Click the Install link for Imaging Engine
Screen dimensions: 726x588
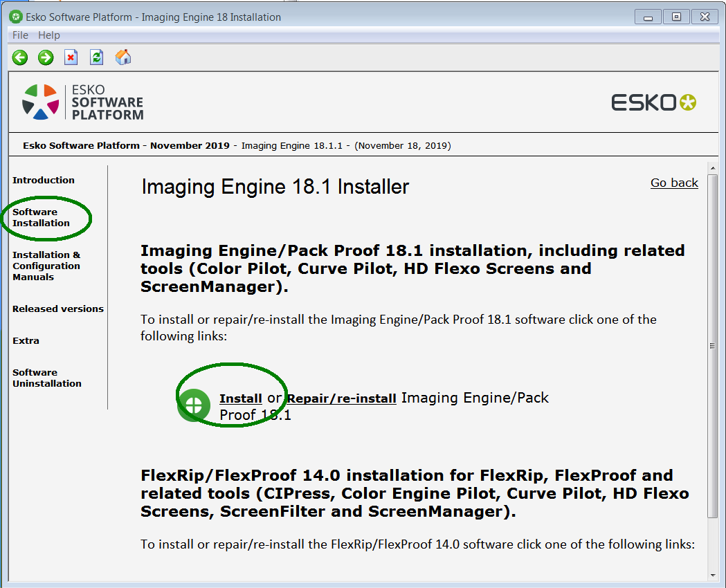pyautogui.click(x=240, y=398)
